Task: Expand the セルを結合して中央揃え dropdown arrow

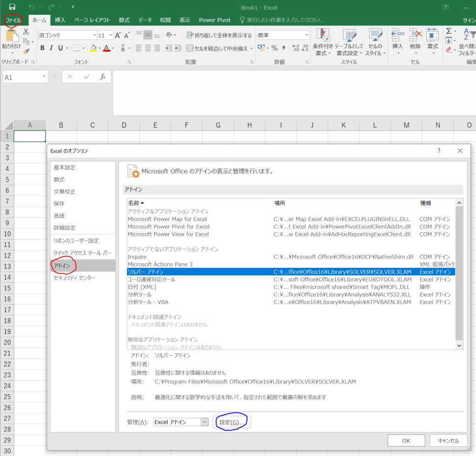Action: point(251,48)
